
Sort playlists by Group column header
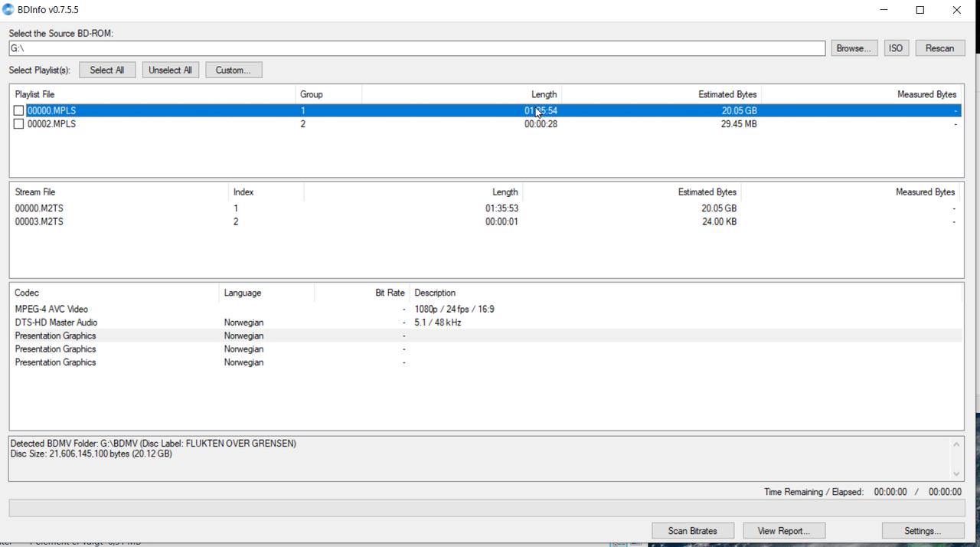(x=328, y=94)
